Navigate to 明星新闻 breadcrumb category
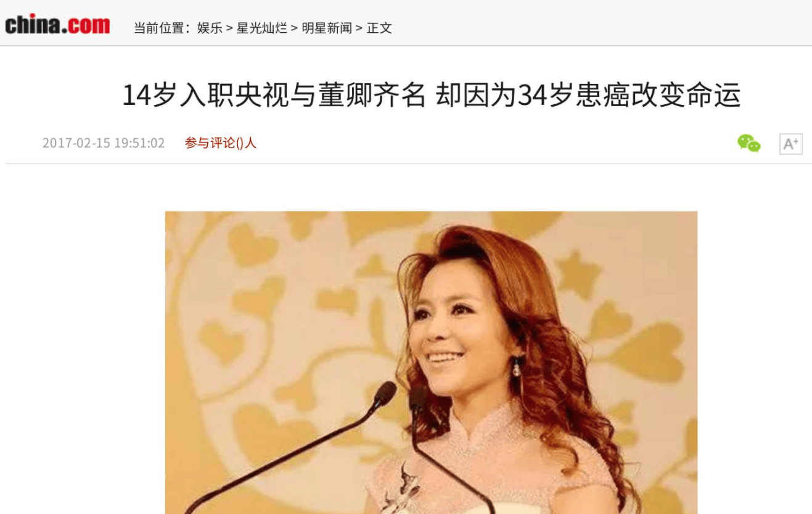Screen dimensions: 812x514 [327, 28]
